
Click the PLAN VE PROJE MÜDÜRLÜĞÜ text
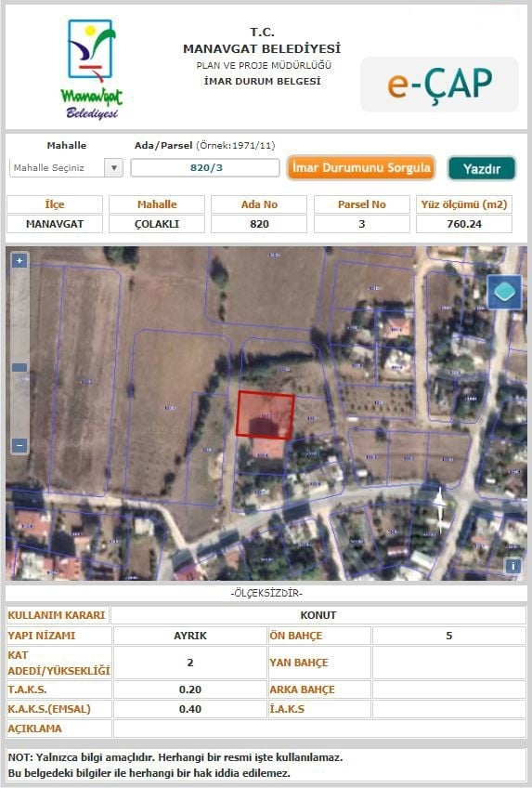point(264,65)
